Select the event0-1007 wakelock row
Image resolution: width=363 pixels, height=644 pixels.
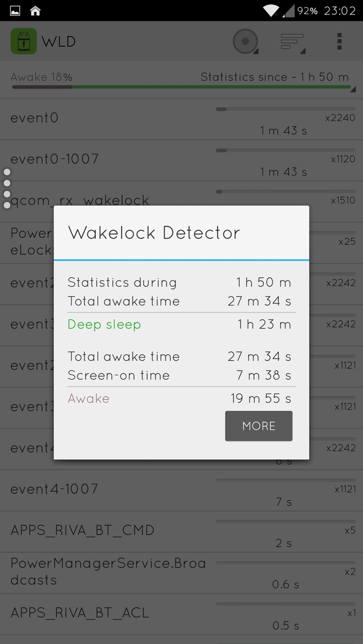pyautogui.click(x=181, y=160)
